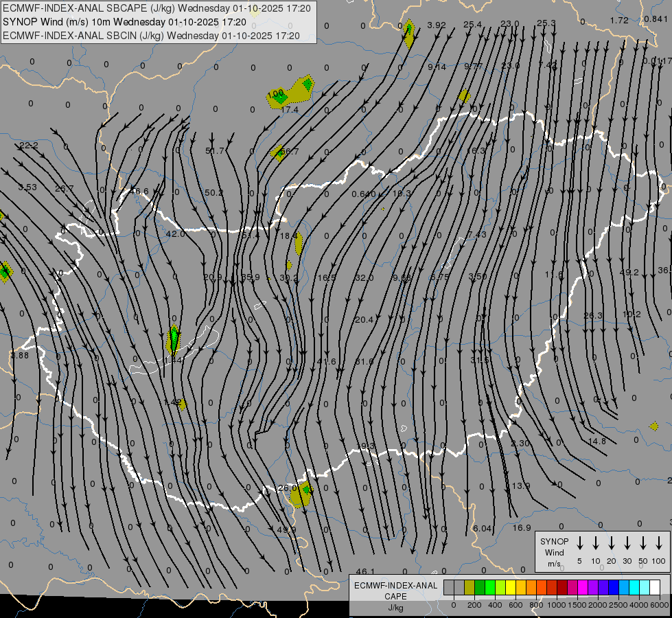Select the ECMWF-INDEX-ANAL SBCIN layer title
Screen dimensions: 672x618
[151, 35]
